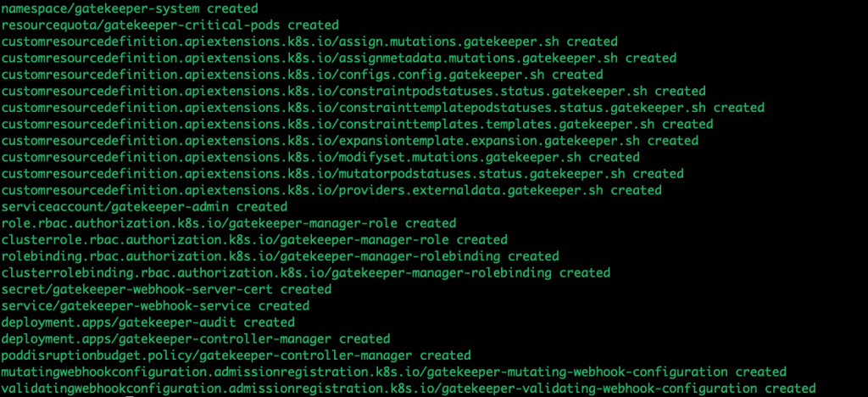Click the deployment.apps/gatekeeper-controller-manager line
Image resolution: width=868 pixels, height=397 pixels.
coord(196,338)
